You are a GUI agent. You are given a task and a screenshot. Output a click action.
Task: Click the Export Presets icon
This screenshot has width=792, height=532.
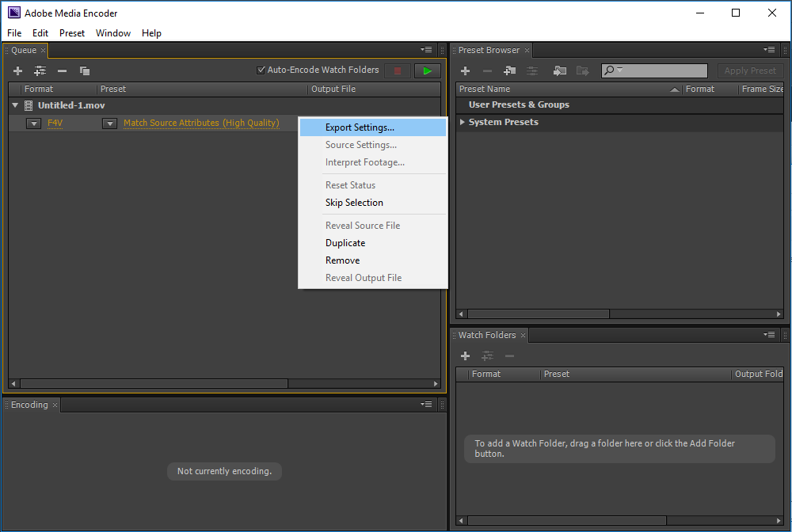click(x=582, y=70)
